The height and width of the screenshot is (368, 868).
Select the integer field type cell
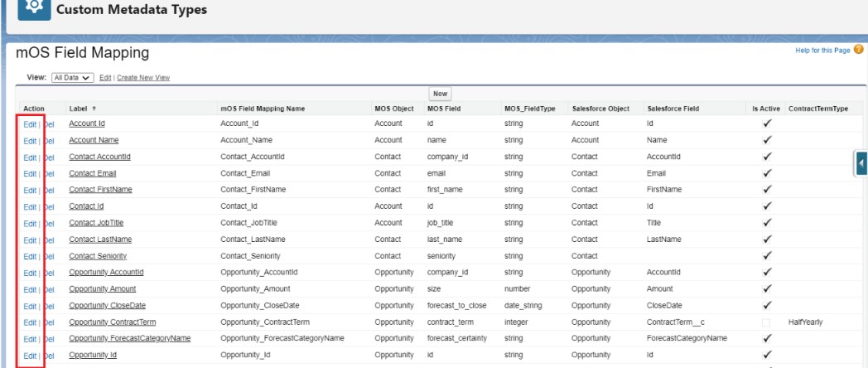[x=516, y=322]
